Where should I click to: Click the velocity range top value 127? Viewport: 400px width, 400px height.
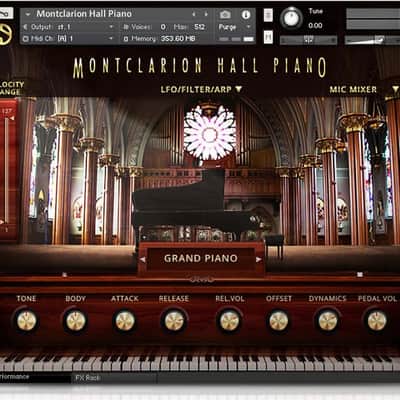pos(7,111)
